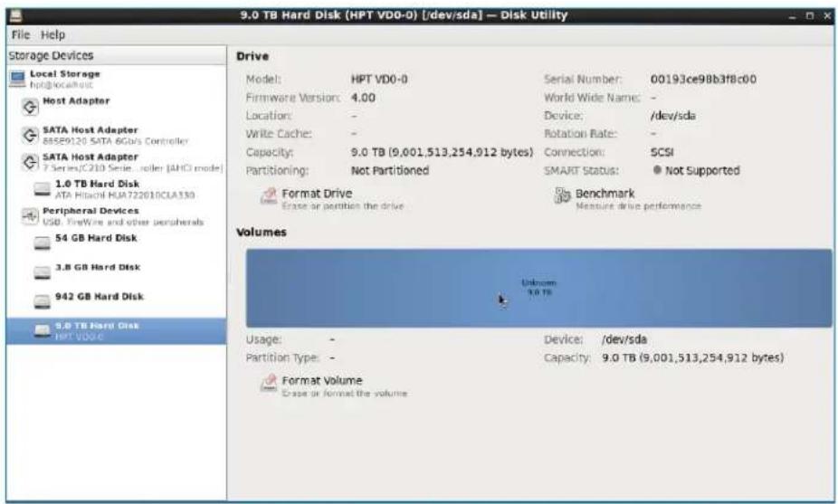Select SATA Host Adapter AHCI mode entry
Viewport: 838px width, 504px height.
(x=117, y=162)
